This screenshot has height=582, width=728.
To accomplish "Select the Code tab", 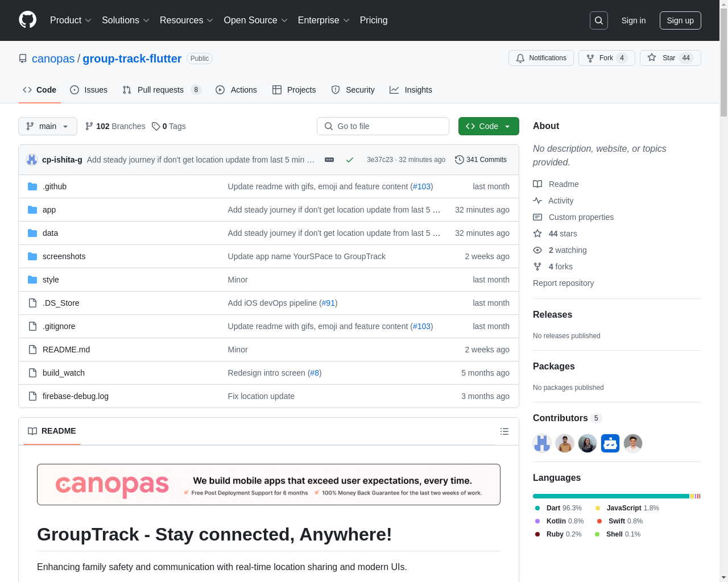I will click(x=40, y=90).
